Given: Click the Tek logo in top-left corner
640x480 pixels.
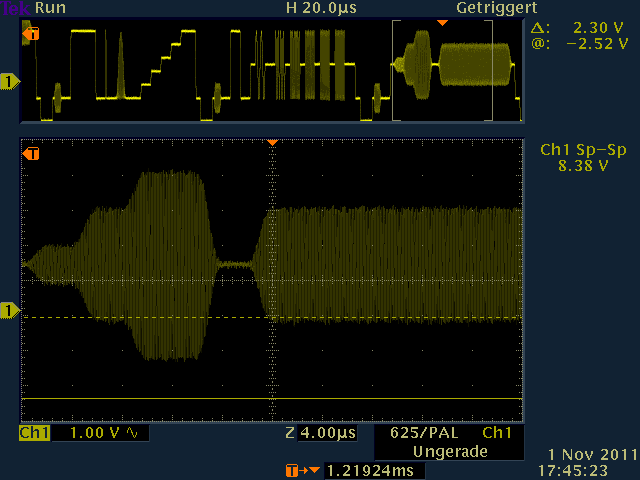Looking at the screenshot, I should (16, 7).
